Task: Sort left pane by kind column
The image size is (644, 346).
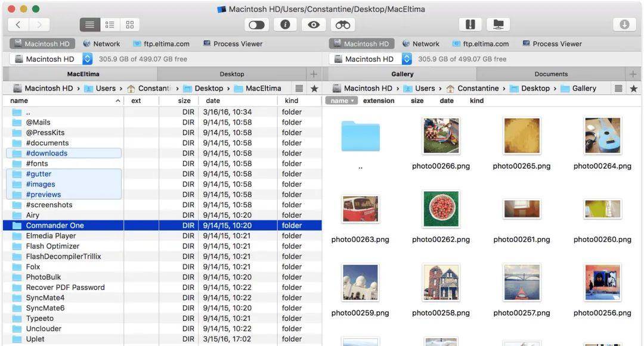Action: [x=299, y=101]
